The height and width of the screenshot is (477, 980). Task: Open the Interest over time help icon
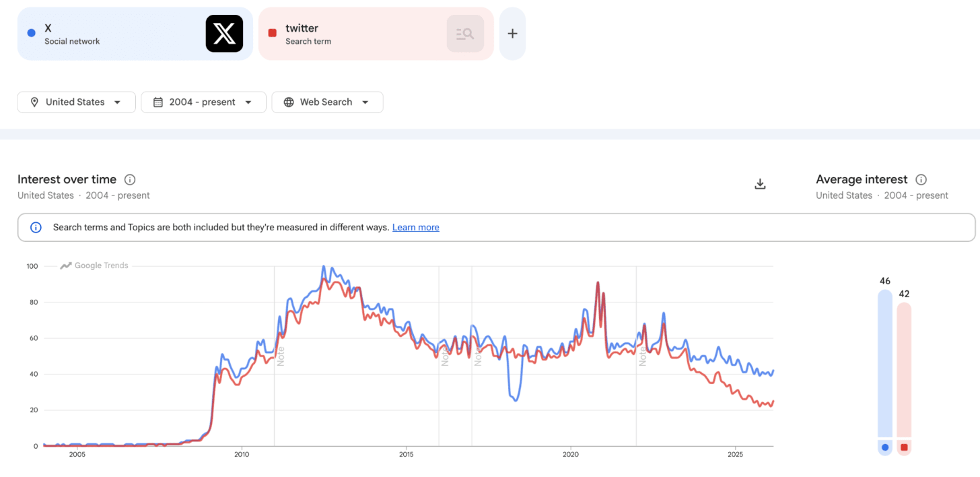tap(130, 180)
